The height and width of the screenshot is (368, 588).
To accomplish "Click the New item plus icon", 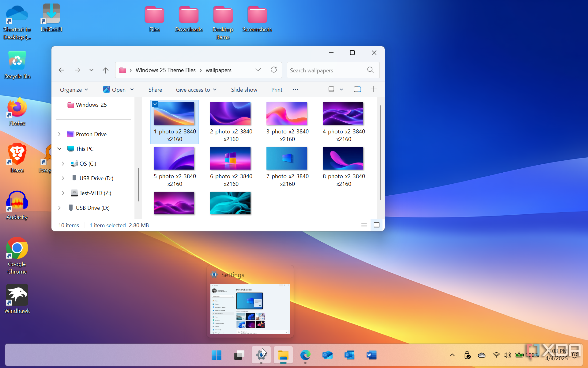I will tap(374, 89).
